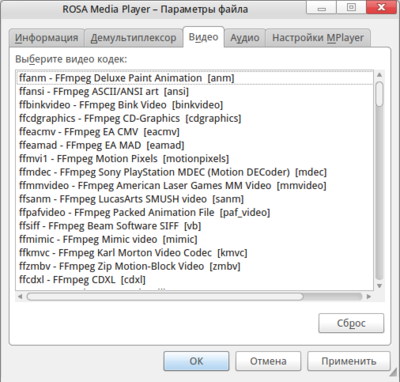Click the horizontal scroll-left arrow
This screenshot has width=400, height=382.
click(20, 296)
